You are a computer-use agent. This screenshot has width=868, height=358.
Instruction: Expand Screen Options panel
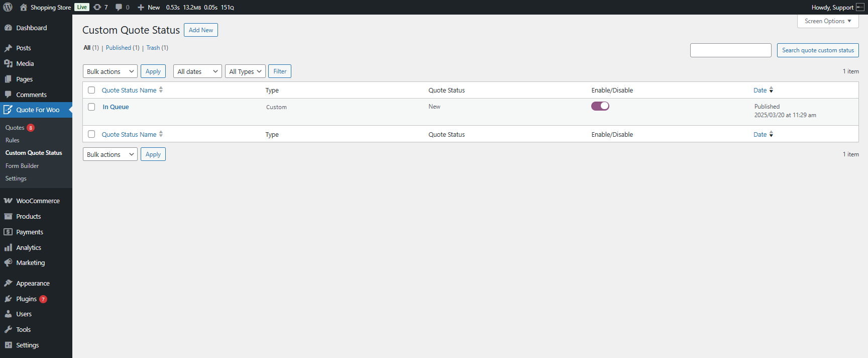[828, 21]
